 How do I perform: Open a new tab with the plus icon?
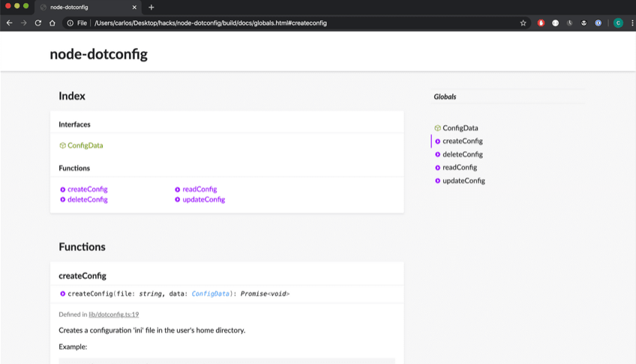click(151, 7)
